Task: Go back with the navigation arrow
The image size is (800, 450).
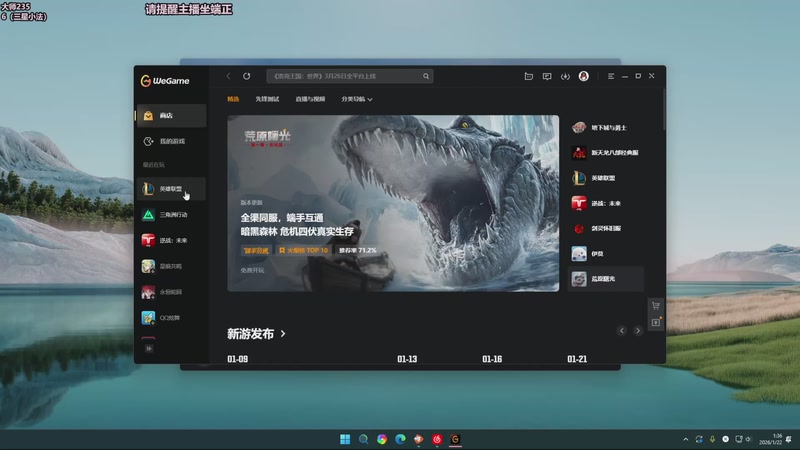Action: 229,76
